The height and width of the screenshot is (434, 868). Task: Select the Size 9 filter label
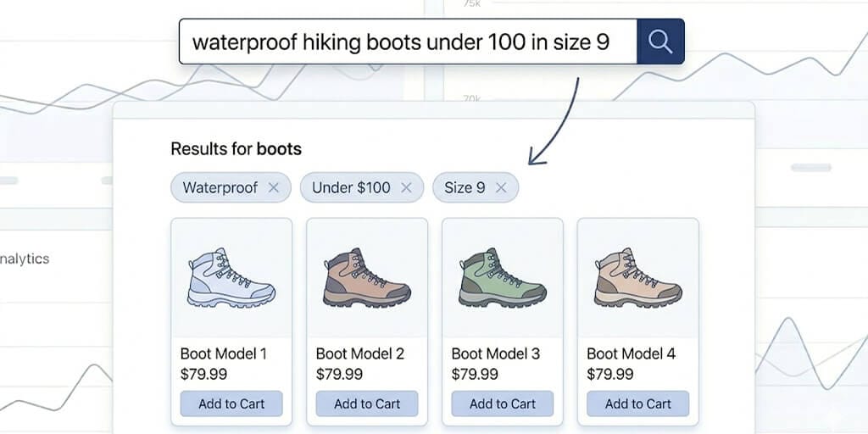[465, 187]
